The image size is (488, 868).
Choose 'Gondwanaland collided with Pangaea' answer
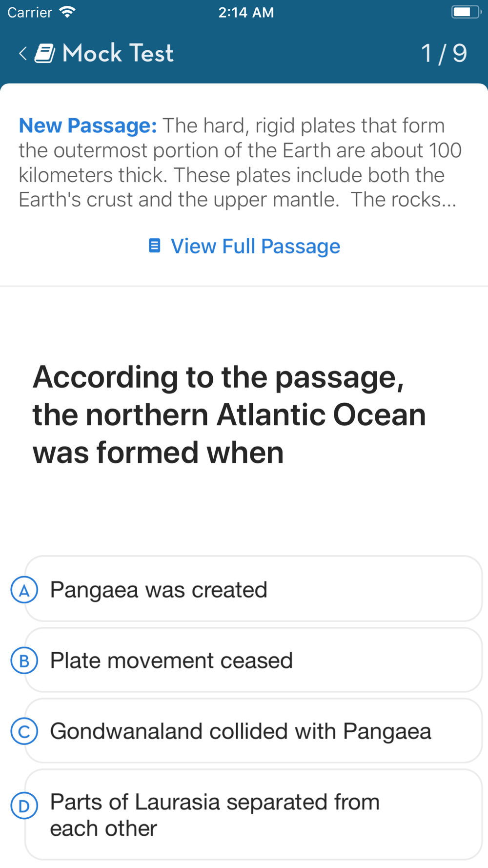point(253,730)
